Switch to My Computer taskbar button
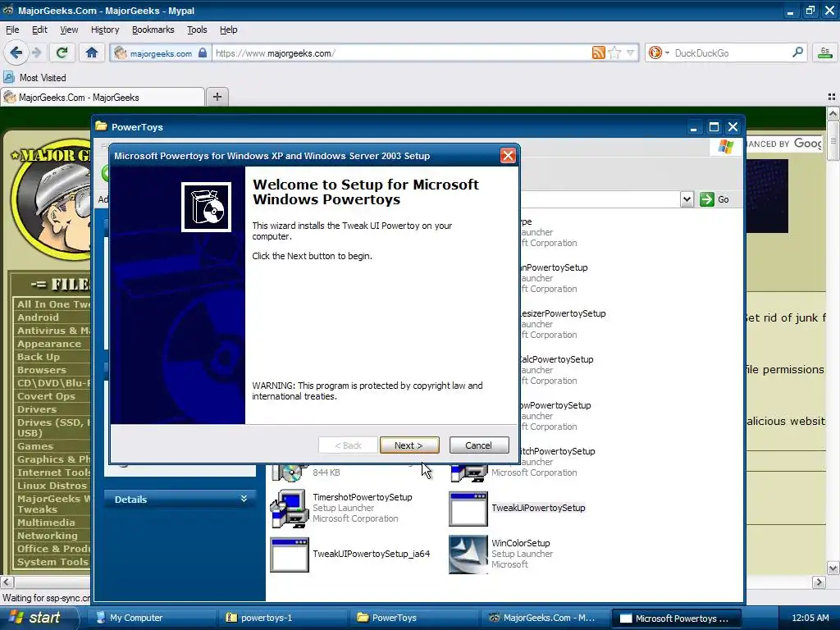 tap(151, 618)
